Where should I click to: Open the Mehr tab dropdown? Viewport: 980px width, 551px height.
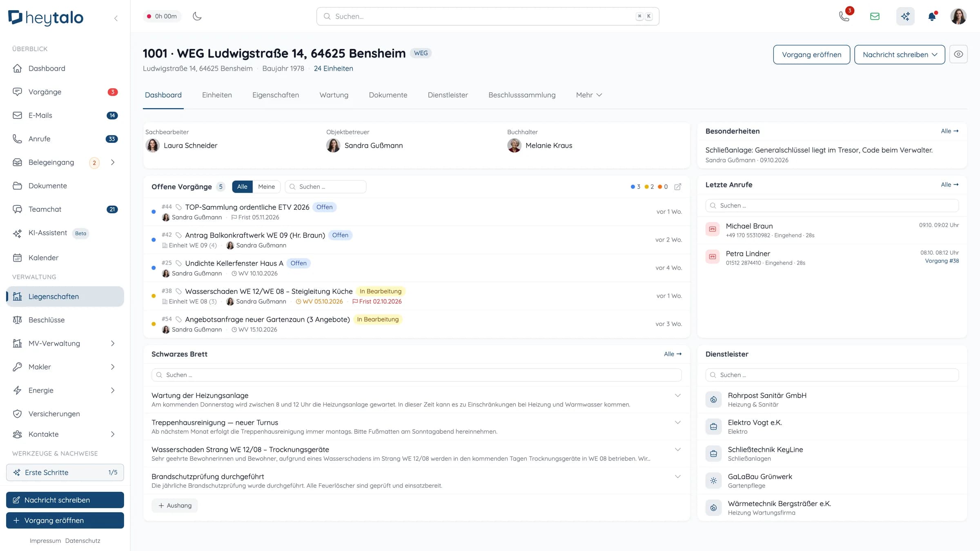[x=589, y=95]
